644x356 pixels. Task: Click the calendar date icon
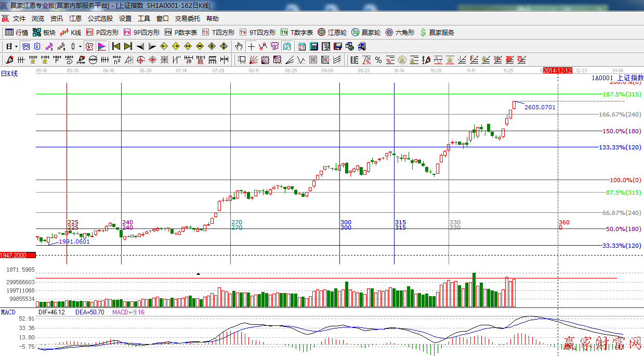pos(302,46)
